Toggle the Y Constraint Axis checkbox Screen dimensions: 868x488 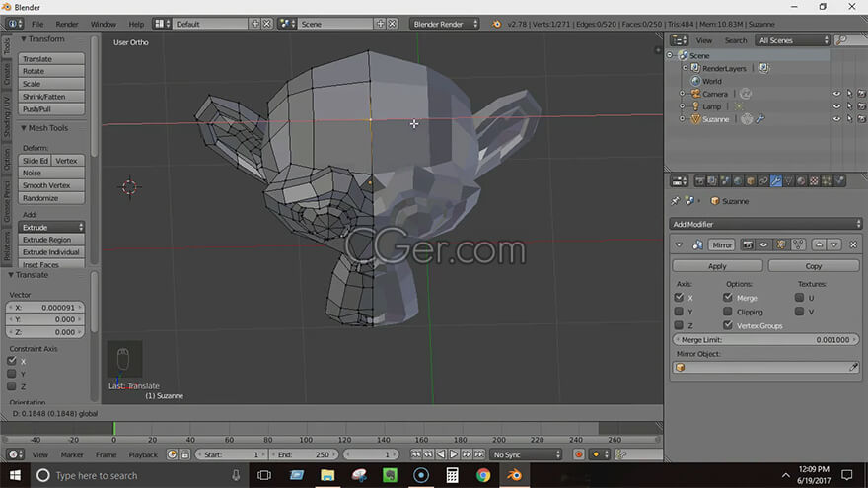12,374
